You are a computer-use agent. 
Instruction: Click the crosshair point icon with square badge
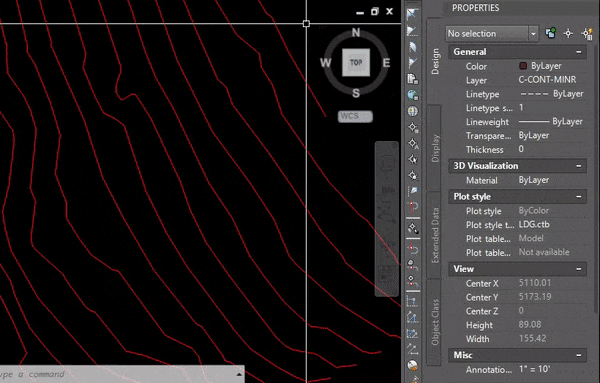412,127
